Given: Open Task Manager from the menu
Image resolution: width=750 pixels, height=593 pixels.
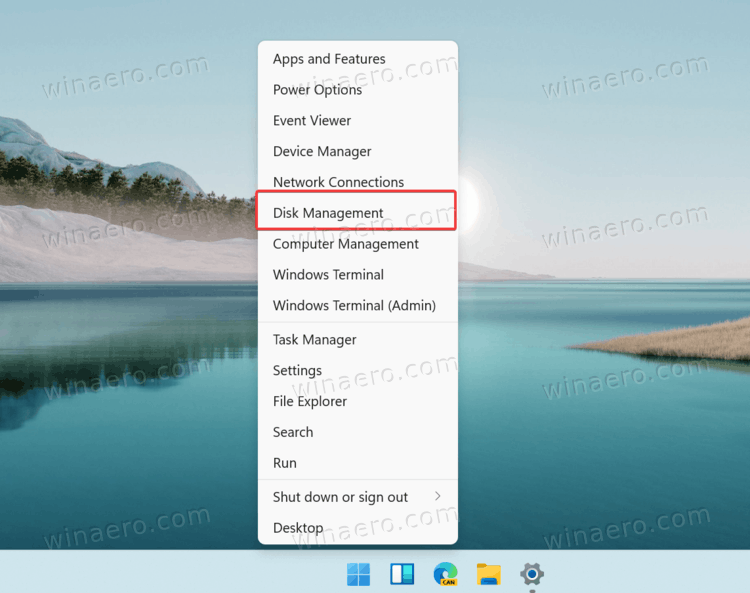Looking at the screenshot, I should [358, 340].
